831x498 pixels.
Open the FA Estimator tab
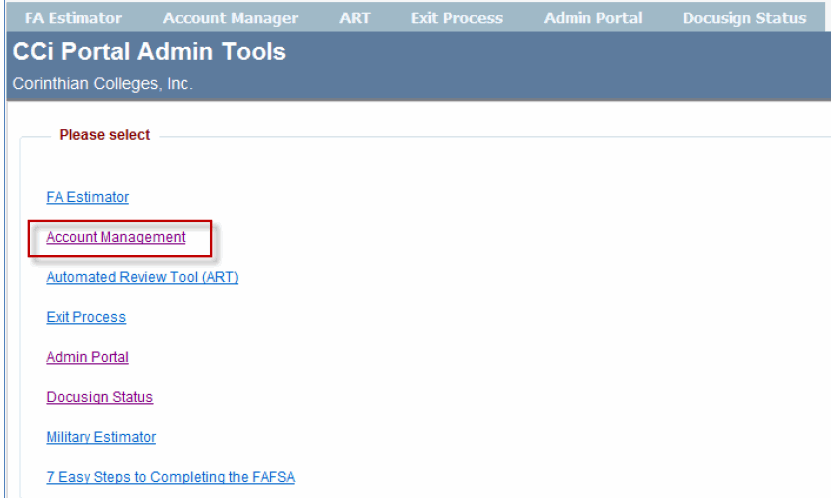(72, 18)
